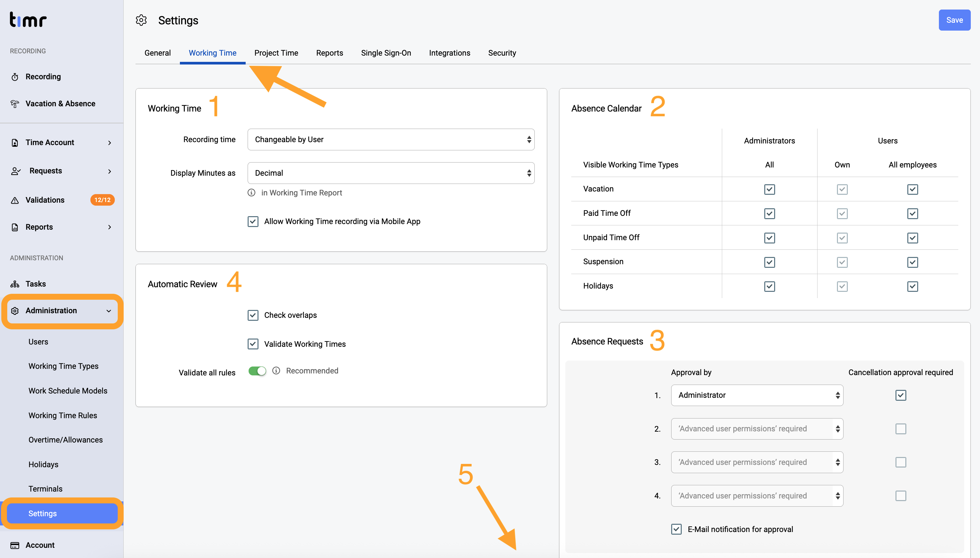Open approver 4 dropdown
This screenshot has height=558, width=980.
point(757,496)
